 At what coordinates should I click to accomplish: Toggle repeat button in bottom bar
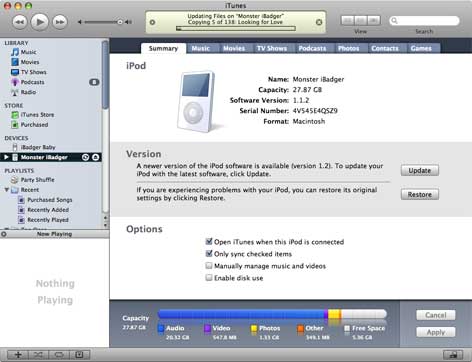pyautogui.click(x=59, y=355)
